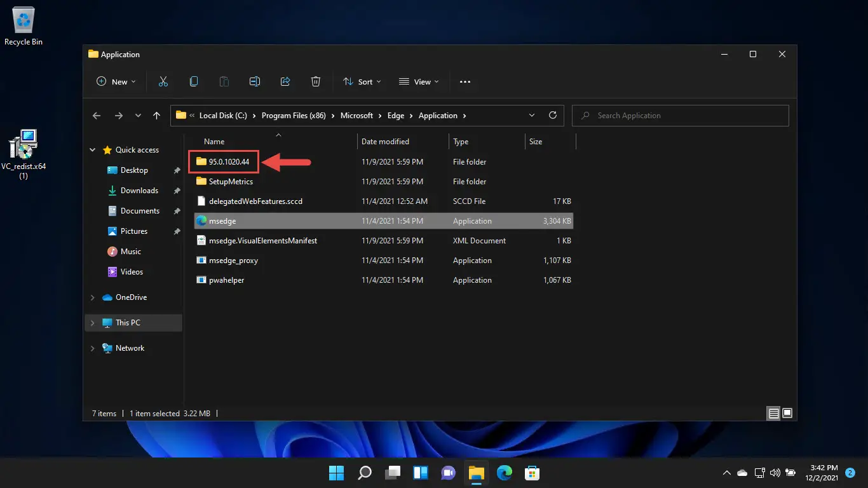Collapse the Quick access tree
This screenshot has height=488, width=868.
(93, 150)
